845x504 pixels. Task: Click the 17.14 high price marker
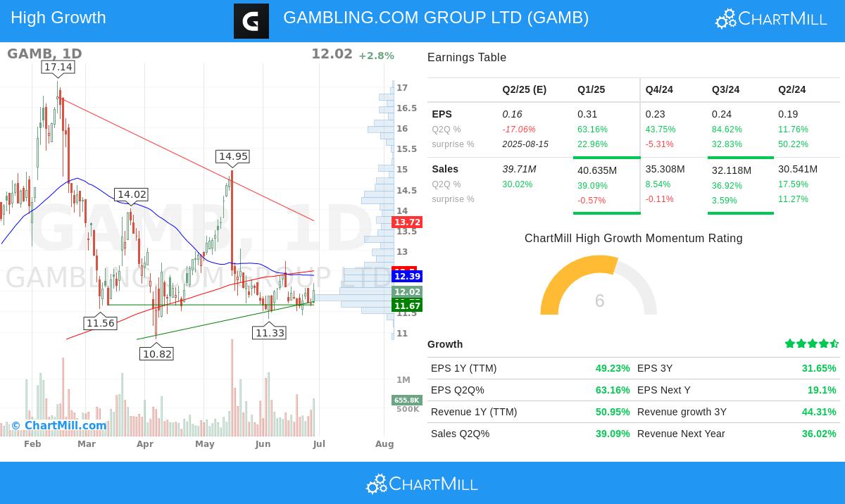(x=58, y=67)
